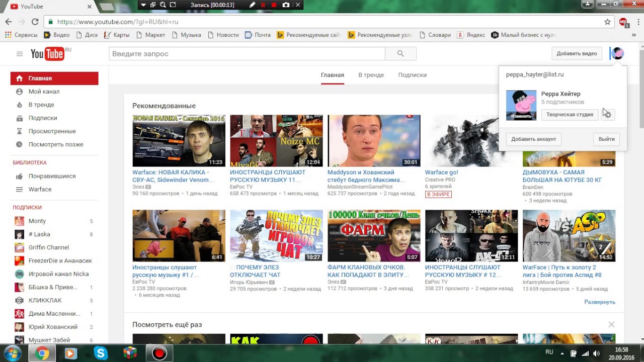Dismiss 'Посмотреть ещё раз' section with X

tap(611, 325)
